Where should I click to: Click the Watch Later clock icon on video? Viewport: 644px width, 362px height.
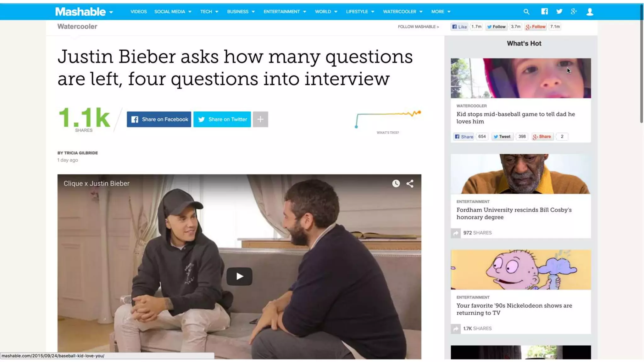coord(396,184)
